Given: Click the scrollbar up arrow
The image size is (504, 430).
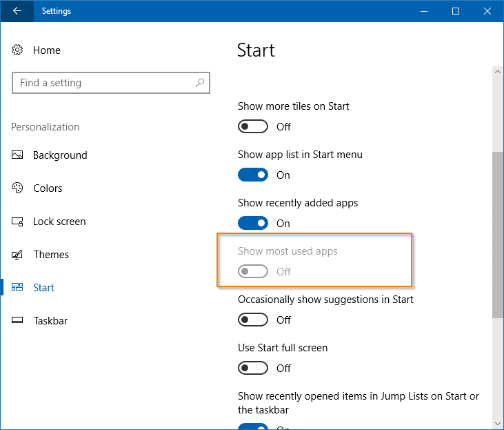Looking at the screenshot, I should click(498, 72).
